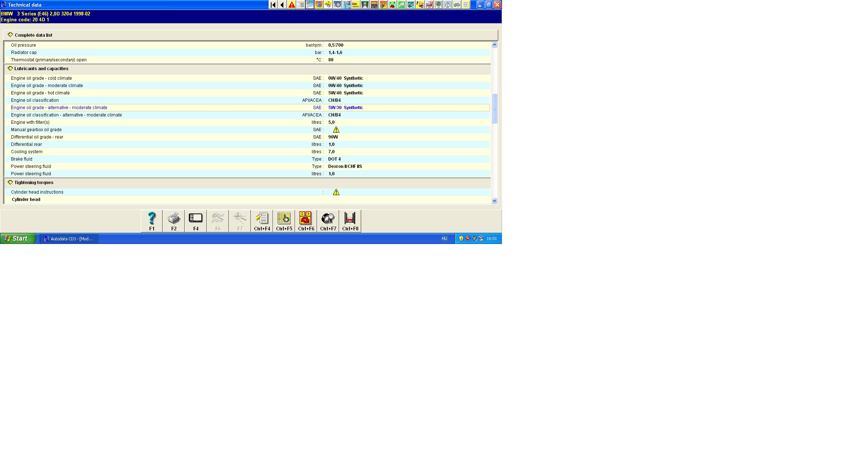Viewport: 868px width, 449px height.
Task: Open Cylinder head instructions warning triangle
Action: click(336, 192)
